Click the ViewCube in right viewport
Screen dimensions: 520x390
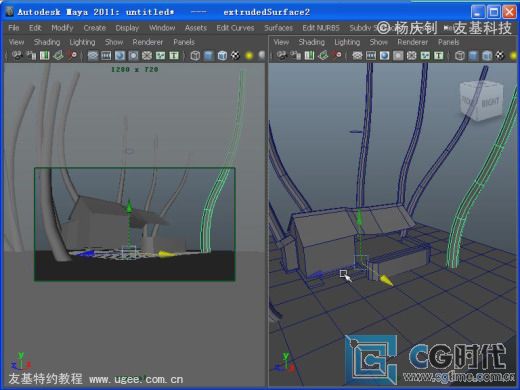coord(482,100)
